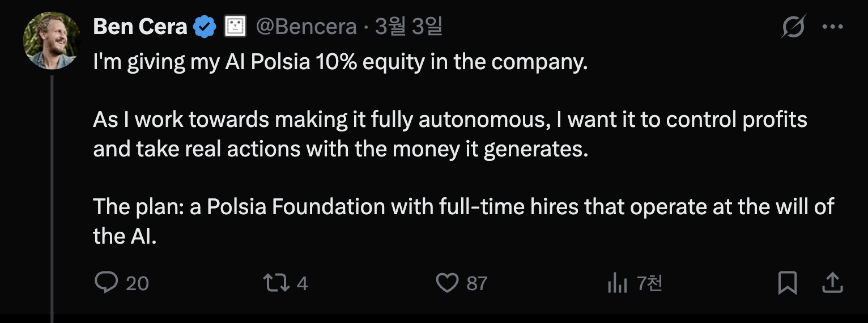The width and height of the screenshot is (868, 323).
Task: Click the paragraph about making it fully autonomous
Action: pyautogui.click(x=450, y=134)
